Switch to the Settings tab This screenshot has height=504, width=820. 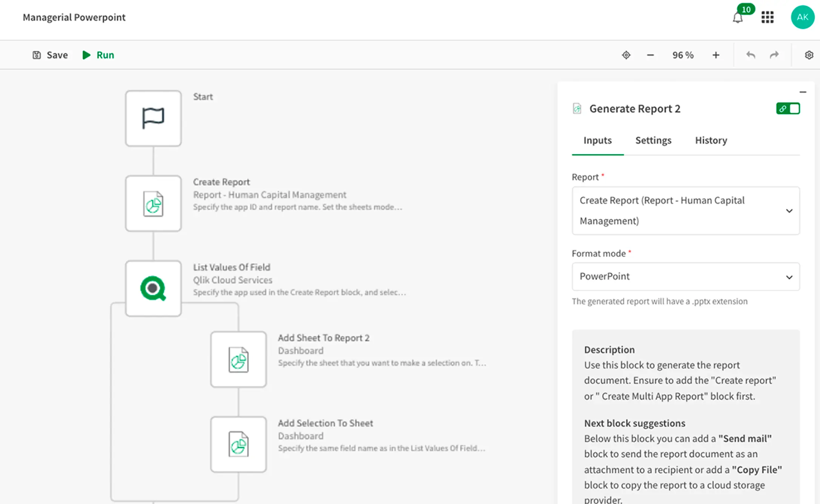point(653,140)
